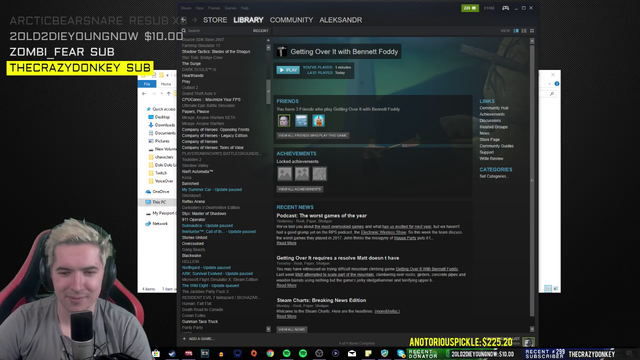Select Papers, Please in the game list
The height and width of the screenshot is (360, 640).
pyautogui.click(x=196, y=111)
